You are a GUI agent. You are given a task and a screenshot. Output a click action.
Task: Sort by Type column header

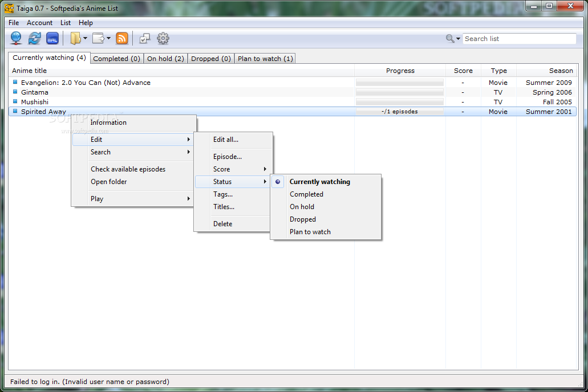click(x=499, y=71)
